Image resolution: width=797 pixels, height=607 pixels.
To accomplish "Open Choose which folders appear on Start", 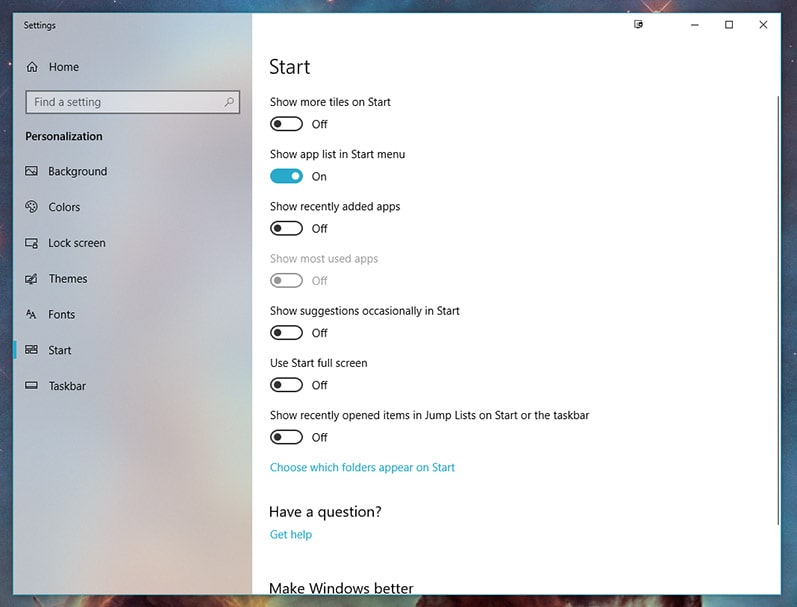I will (362, 468).
